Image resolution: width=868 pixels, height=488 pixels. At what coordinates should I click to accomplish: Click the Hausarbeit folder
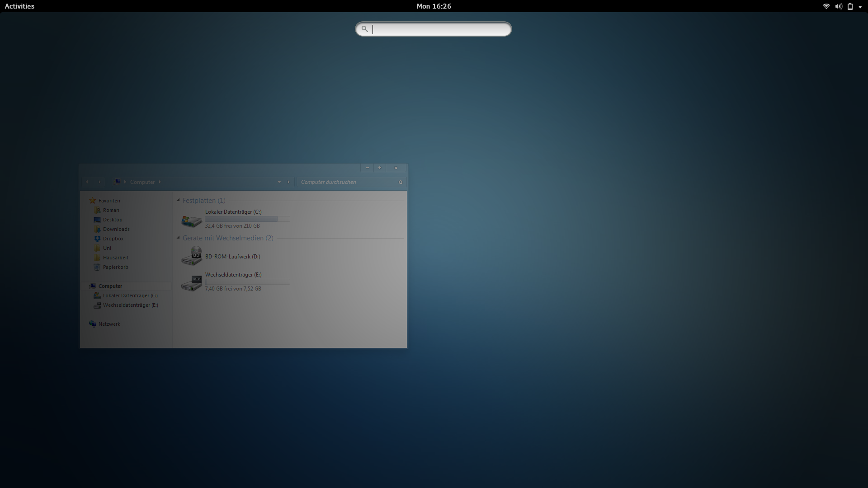[115, 258]
